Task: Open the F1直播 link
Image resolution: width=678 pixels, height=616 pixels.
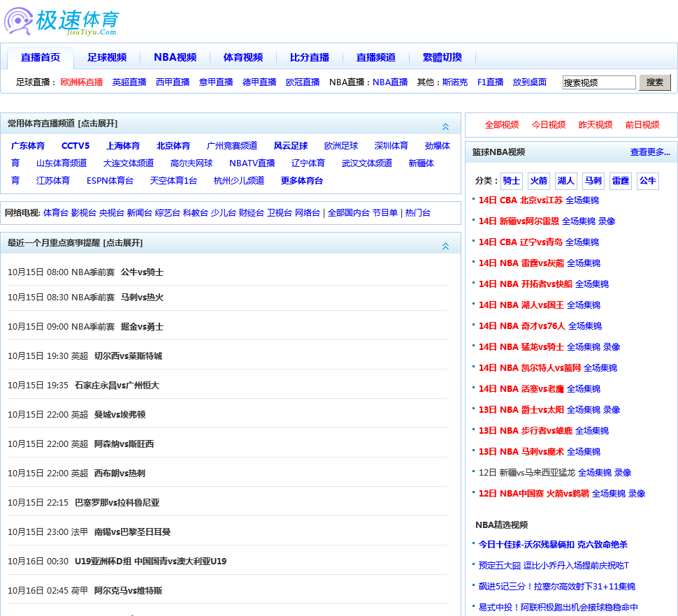Action: click(x=491, y=82)
